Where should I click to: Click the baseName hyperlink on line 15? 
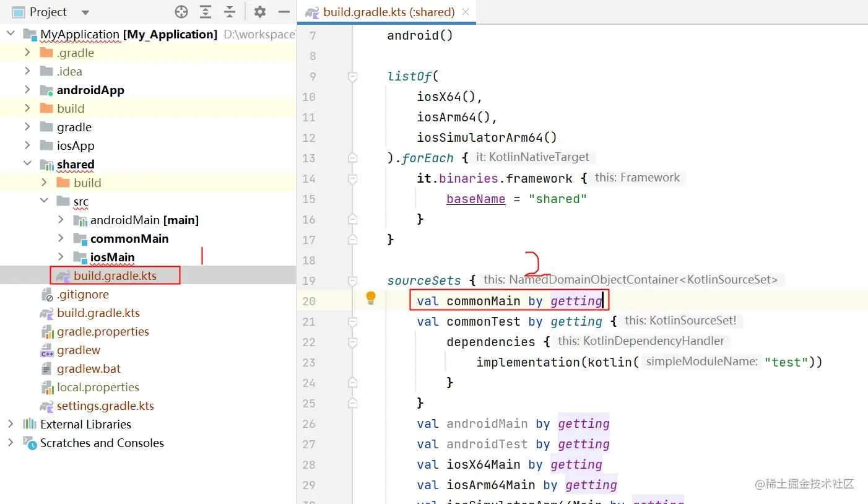click(475, 199)
